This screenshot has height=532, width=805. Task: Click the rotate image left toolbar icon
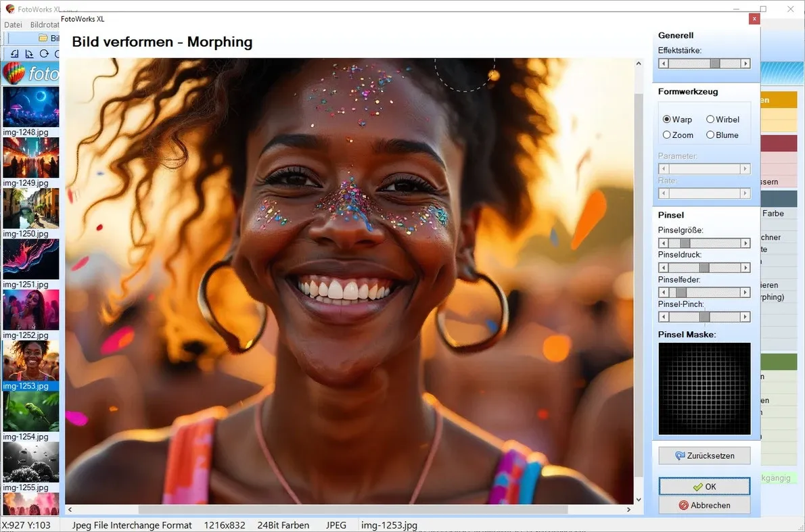(x=15, y=53)
